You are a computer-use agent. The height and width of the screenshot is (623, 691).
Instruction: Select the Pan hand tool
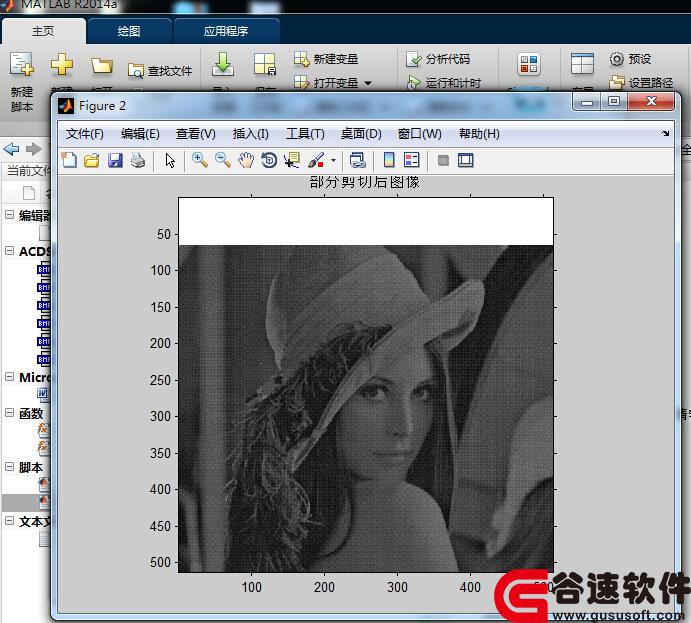click(246, 160)
